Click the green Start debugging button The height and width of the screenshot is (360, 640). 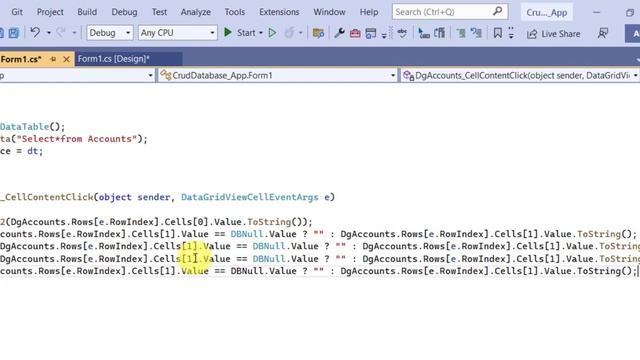(x=240, y=33)
